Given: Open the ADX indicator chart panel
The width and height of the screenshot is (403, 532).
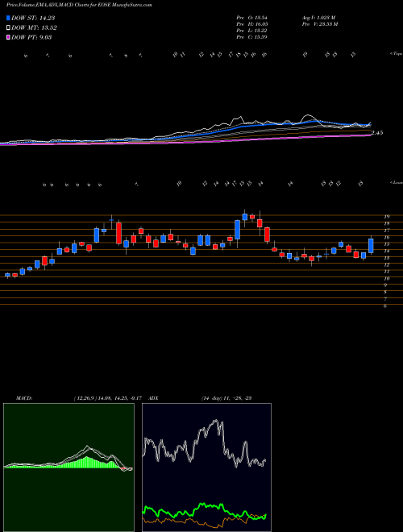Looking at the screenshot, I should click(206, 468).
